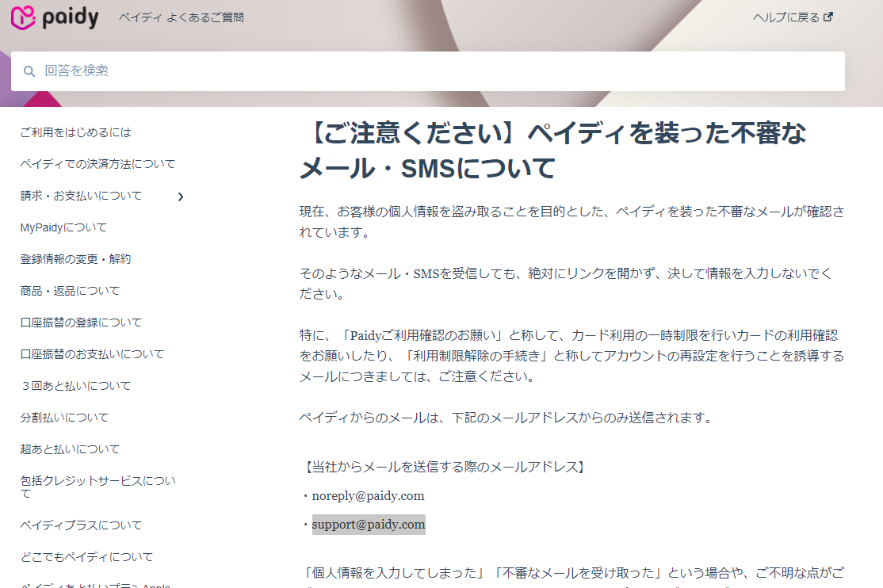
Task: Open 請求・お支払いについて sidebar item
Action: point(82,196)
